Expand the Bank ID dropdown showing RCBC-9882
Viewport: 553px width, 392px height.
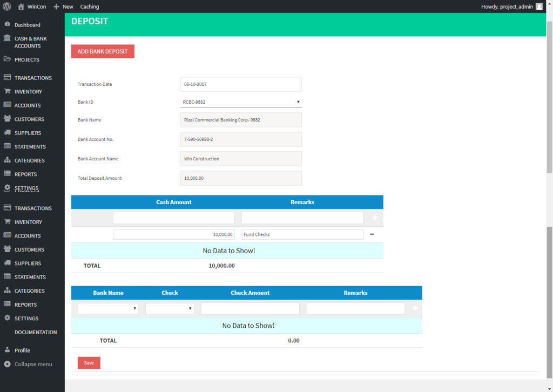(x=241, y=102)
